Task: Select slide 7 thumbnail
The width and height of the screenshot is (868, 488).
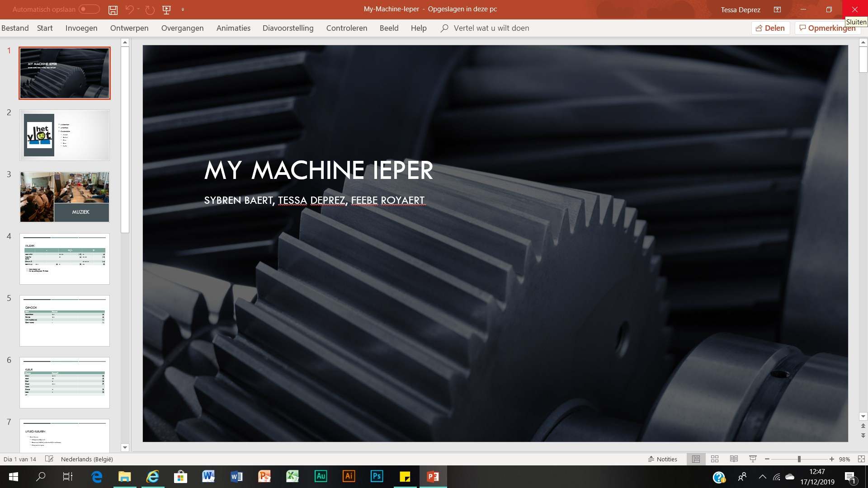Action: tap(65, 436)
